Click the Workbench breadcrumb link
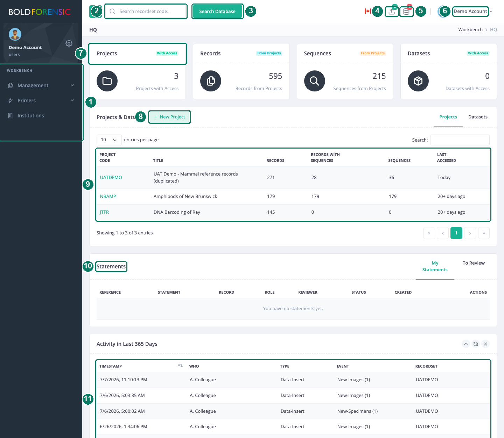This screenshot has height=438, width=504. pyautogui.click(x=470, y=30)
